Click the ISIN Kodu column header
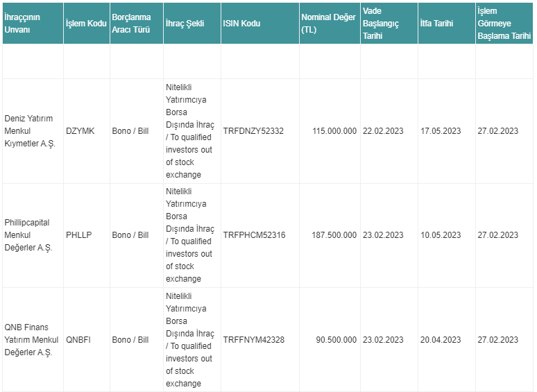This screenshot has height=392, width=537. (260, 24)
